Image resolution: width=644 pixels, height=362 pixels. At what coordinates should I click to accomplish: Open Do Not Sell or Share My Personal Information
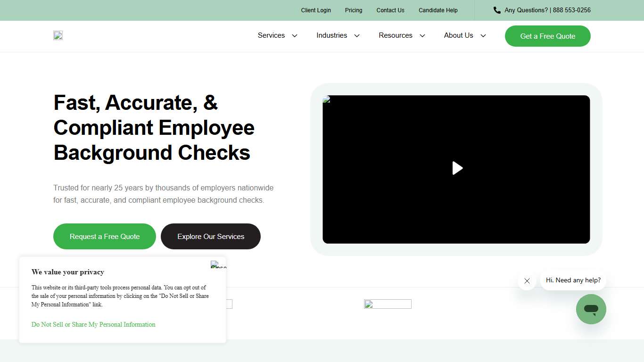[93, 324]
